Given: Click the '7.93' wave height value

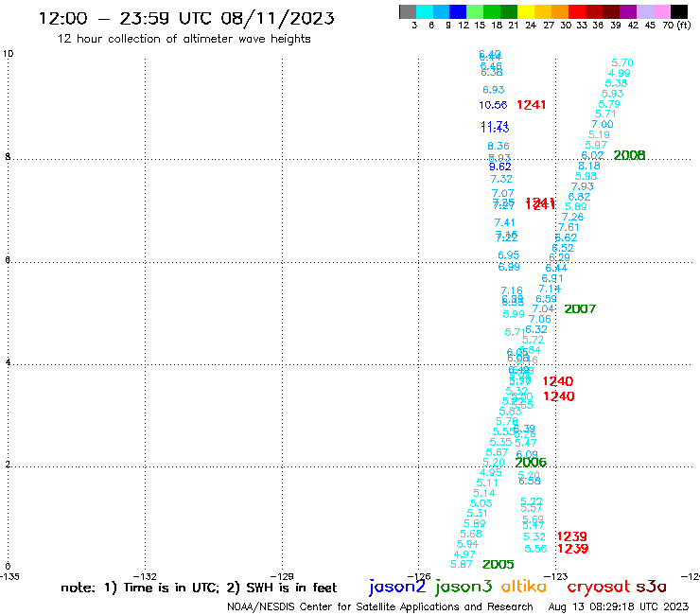Looking at the screenshot, I should pos(583,186).
